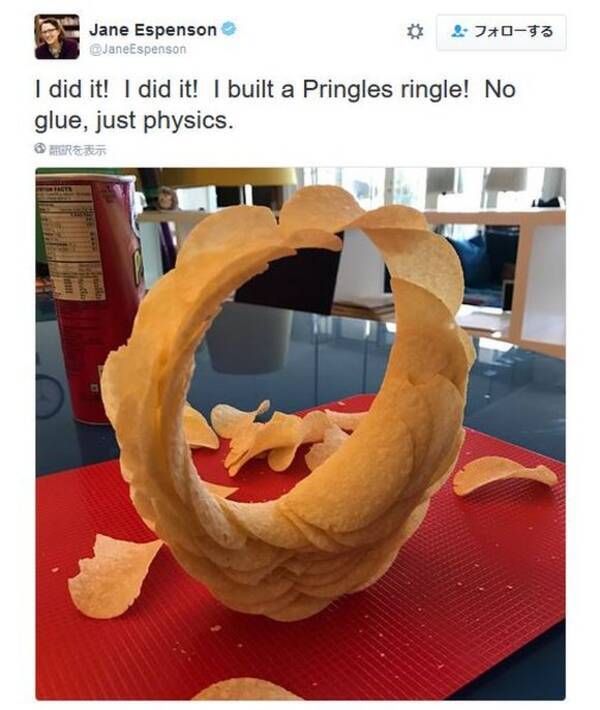The height and width of the screenshot is (710, 600).
Task: Click the blue verified badge
Action: point(229,29)
